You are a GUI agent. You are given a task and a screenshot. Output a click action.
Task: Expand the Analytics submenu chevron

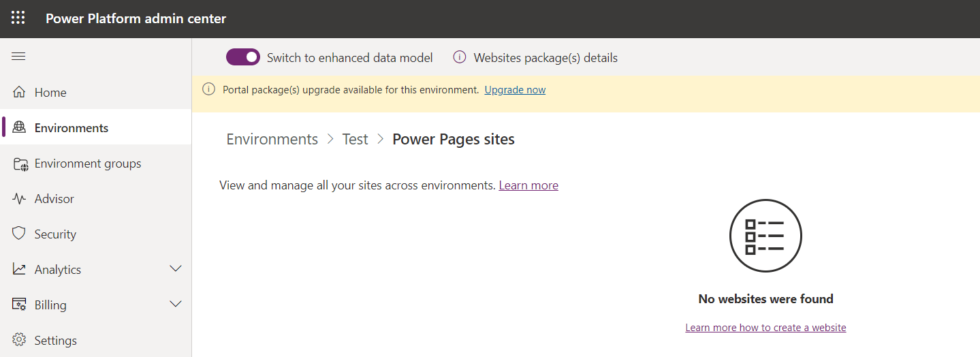(x=176, y=269)
